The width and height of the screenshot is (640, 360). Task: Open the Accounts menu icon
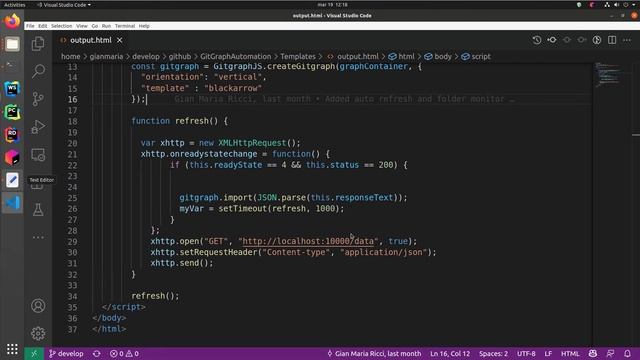(38, 306)
